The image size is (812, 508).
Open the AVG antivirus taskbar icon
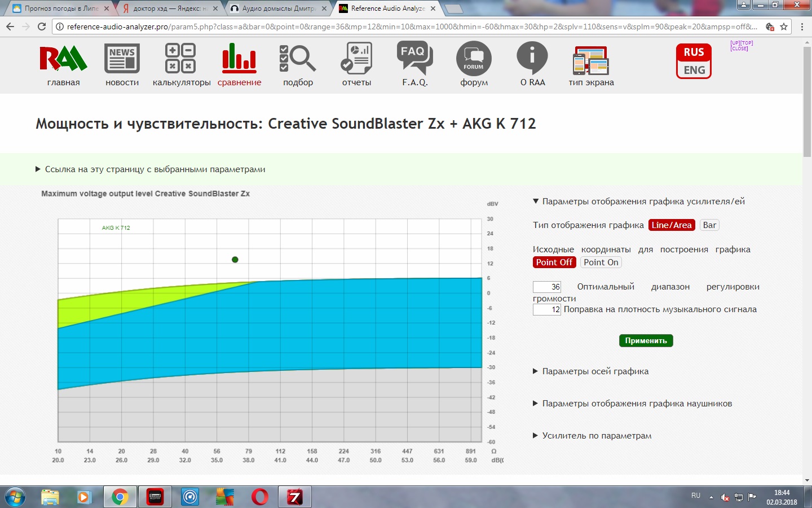coord(225,497)
